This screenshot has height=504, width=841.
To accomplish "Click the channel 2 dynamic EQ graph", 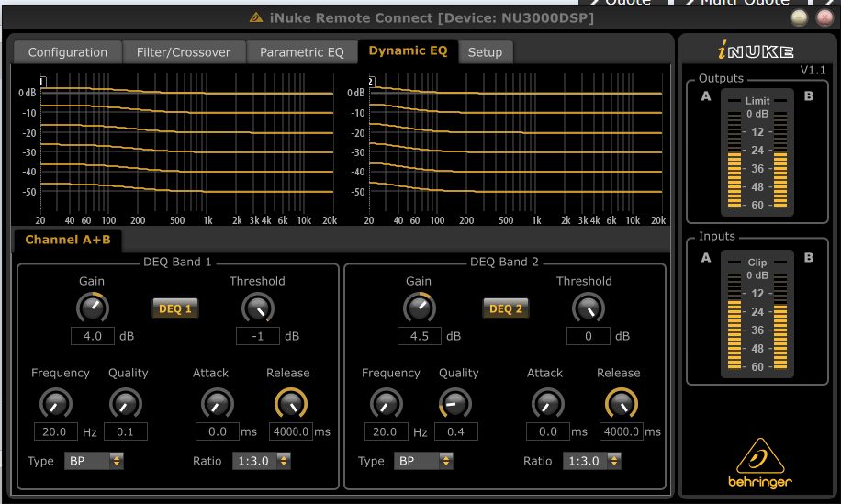I will point(515,144).
